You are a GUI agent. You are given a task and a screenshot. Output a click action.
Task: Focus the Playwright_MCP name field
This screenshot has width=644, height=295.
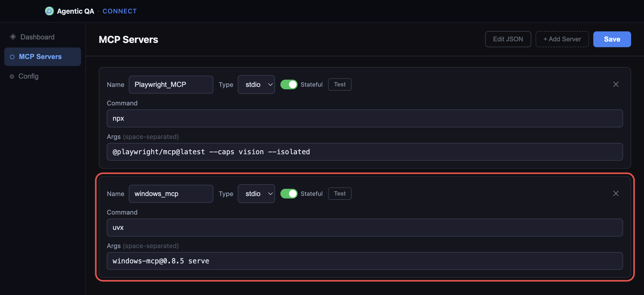pyautogui.click(x=171, y=84)
